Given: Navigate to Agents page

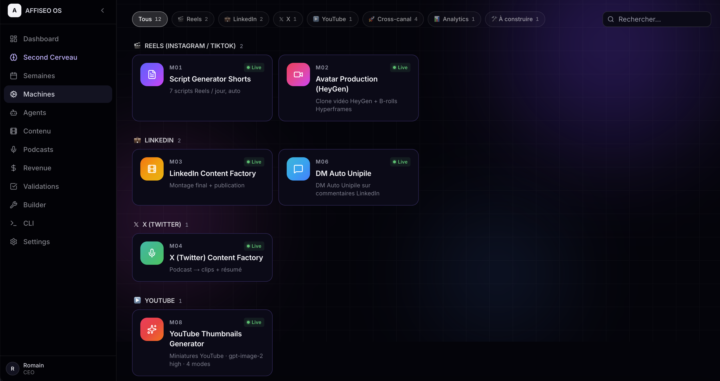Looking at the screenshot, I should pos(58,112).
